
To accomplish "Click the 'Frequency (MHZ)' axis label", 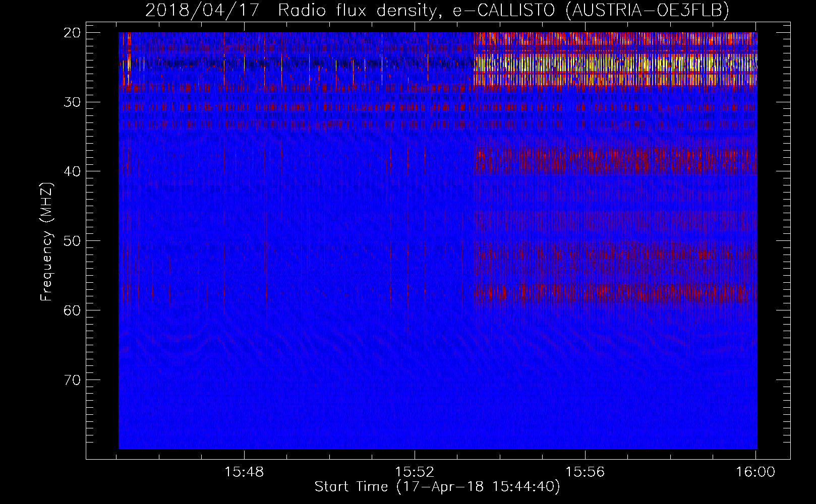I will 46,242.
